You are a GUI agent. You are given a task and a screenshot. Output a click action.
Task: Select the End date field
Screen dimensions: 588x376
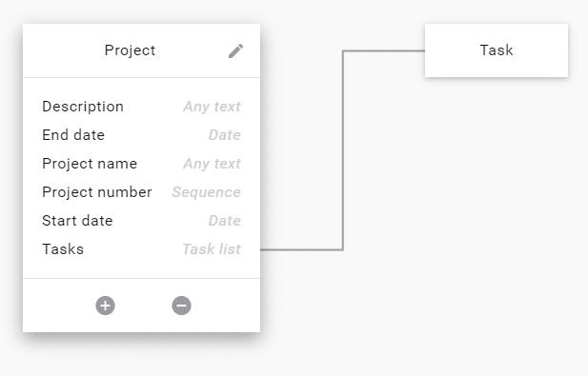[x=141, y=135]
